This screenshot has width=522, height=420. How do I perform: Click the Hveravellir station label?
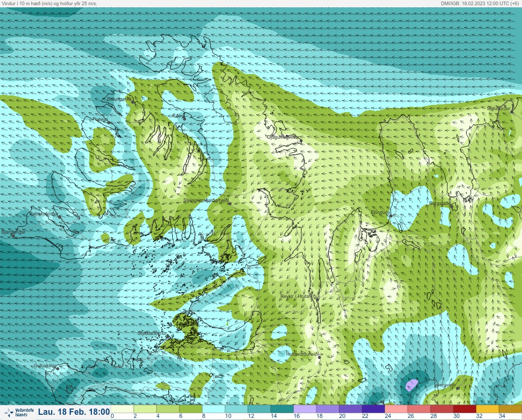[x=445, y=385]
